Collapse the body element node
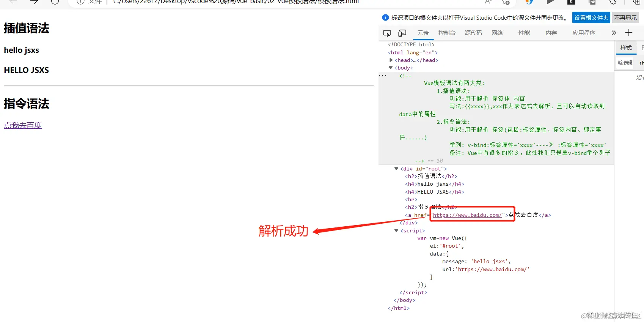Image resolution: width=644 pixels, height=322 pixels. 391,68
